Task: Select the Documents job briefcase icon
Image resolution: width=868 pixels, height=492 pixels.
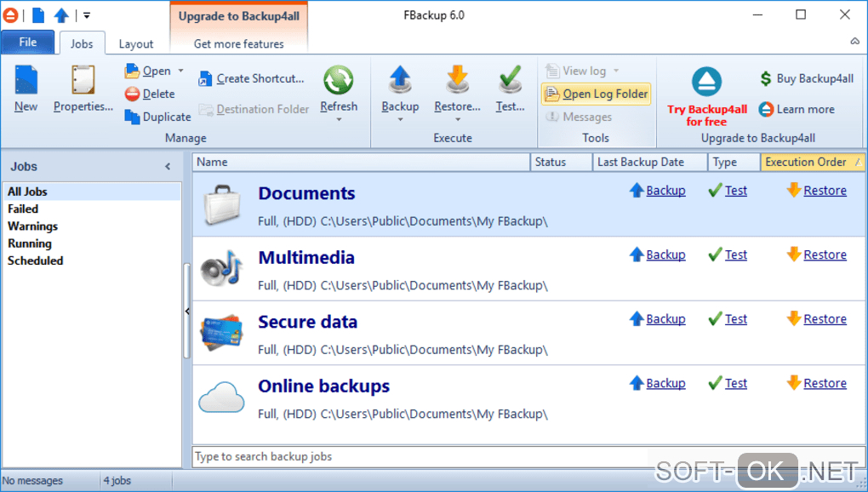Action: (222, 204)
